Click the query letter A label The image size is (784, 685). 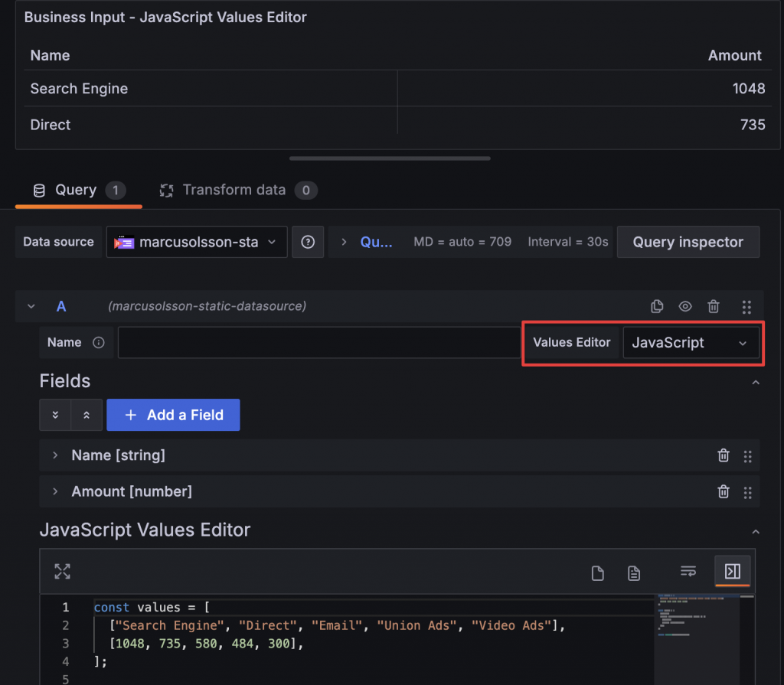pyautogui.click(x=61, y=306)
